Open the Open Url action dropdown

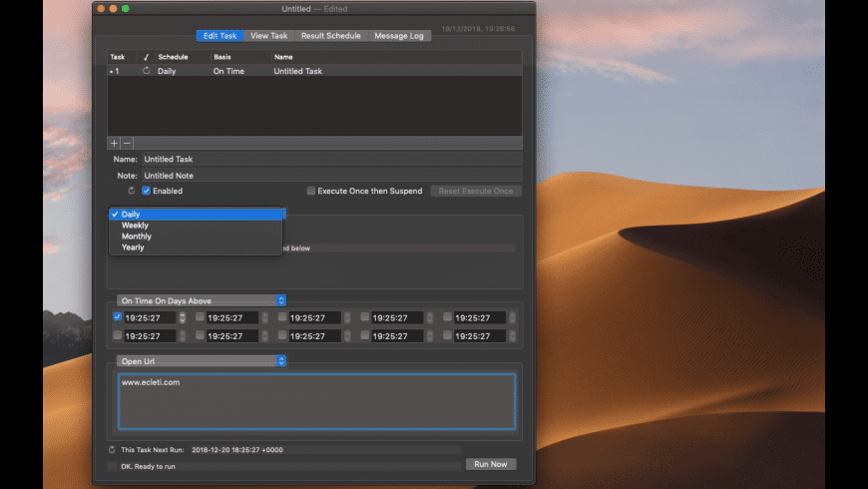[x=202, y=360]
